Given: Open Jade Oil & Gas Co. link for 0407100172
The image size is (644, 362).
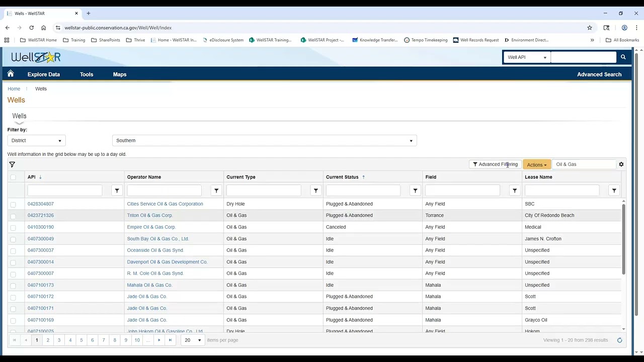Looking at the screenshot, I should (x=147, y=297).
